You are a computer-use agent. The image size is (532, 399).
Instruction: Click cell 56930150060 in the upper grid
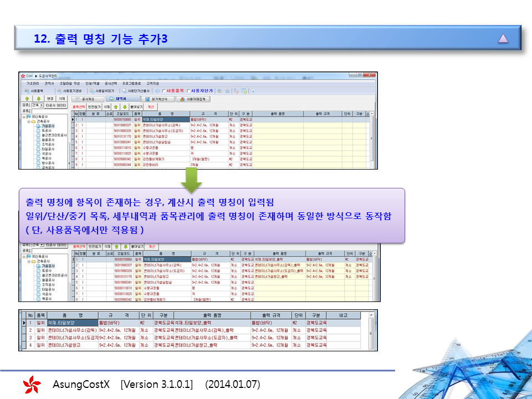click(x=122, y=120)
